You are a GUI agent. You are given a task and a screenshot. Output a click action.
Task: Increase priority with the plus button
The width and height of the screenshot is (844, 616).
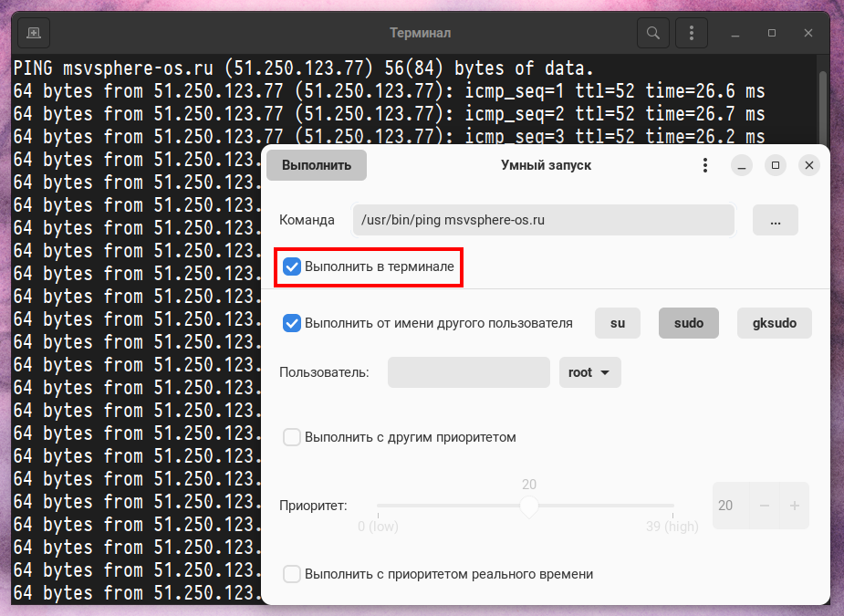coord(794,506)
